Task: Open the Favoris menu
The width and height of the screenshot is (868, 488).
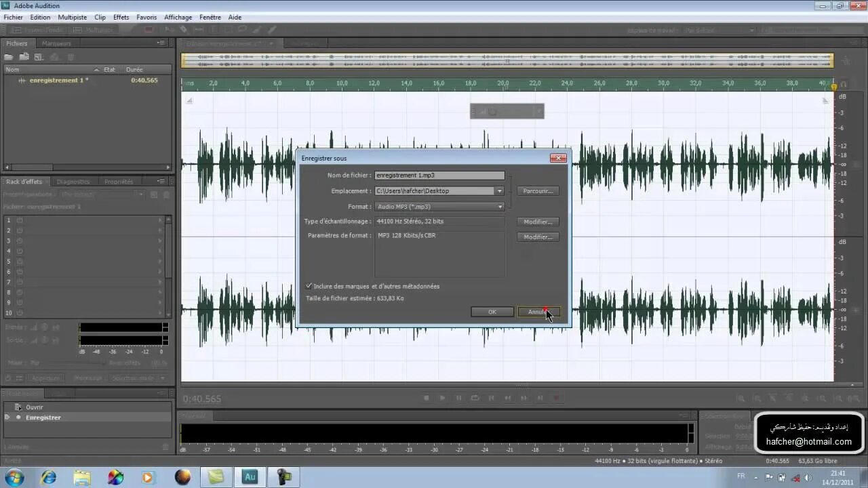Action: point(146,17)
